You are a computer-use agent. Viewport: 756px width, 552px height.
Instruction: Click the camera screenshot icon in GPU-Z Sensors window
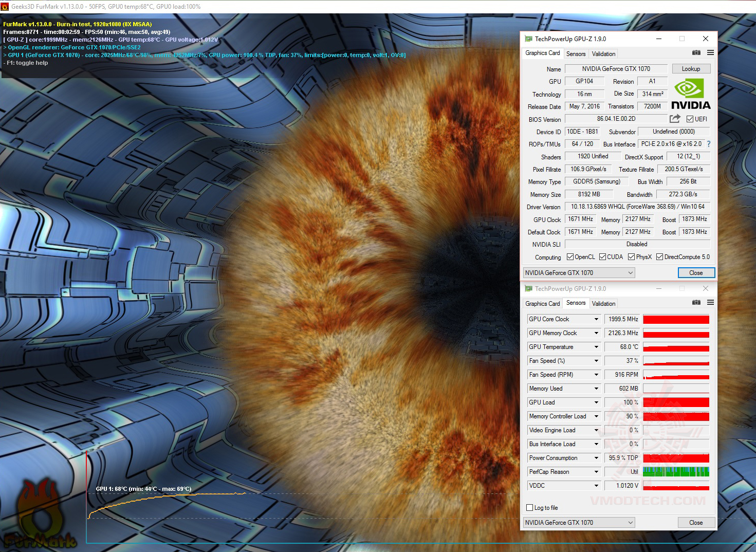click(696, 302)
